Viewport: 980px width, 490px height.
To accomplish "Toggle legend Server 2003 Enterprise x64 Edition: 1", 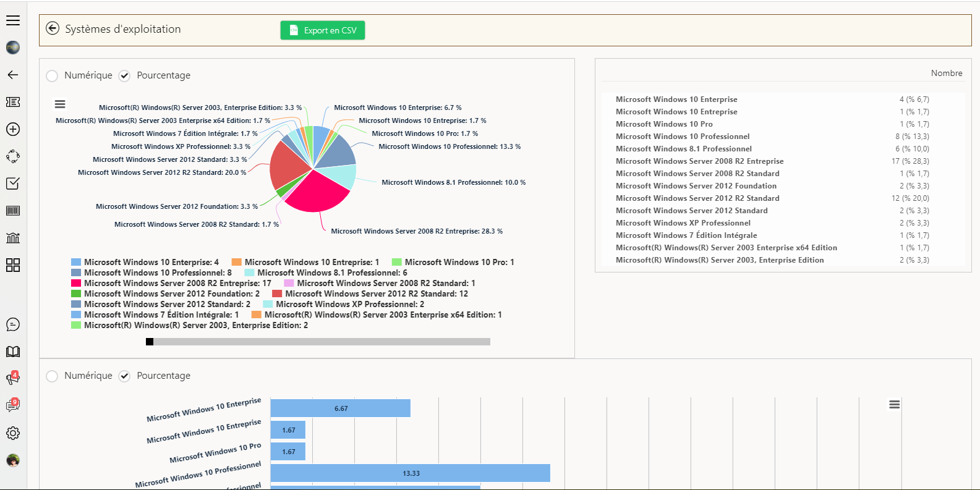I will coord(377,315).
